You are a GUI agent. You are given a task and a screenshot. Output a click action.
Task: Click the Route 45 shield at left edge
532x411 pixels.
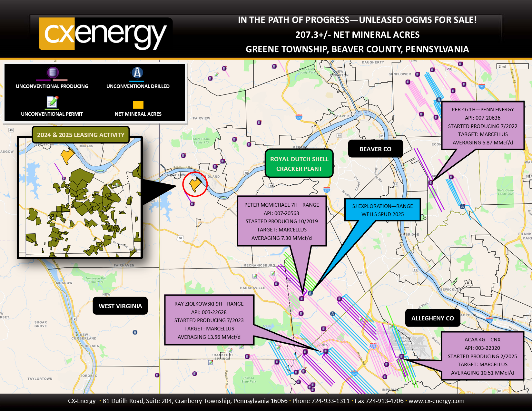pyautogui.click(x=11, y=130)
